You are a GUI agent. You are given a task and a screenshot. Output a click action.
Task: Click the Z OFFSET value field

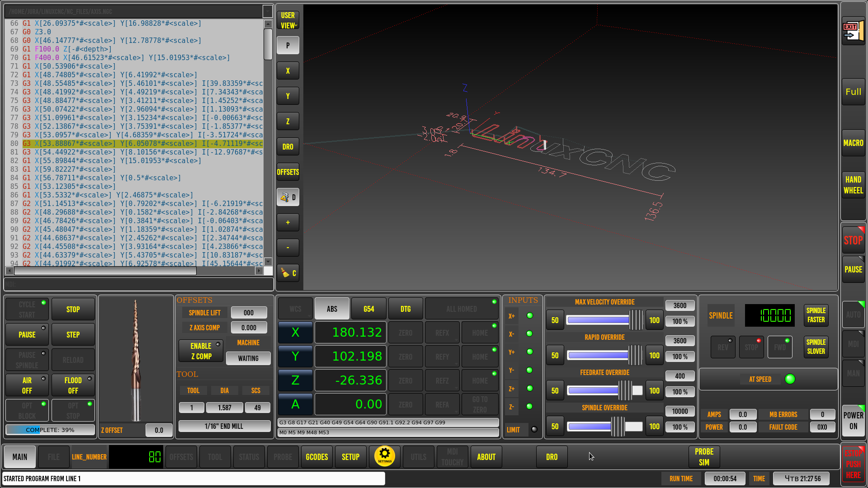159,430
